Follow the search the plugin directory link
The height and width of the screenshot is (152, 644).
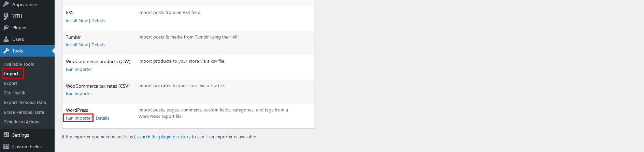click(164, 137)
